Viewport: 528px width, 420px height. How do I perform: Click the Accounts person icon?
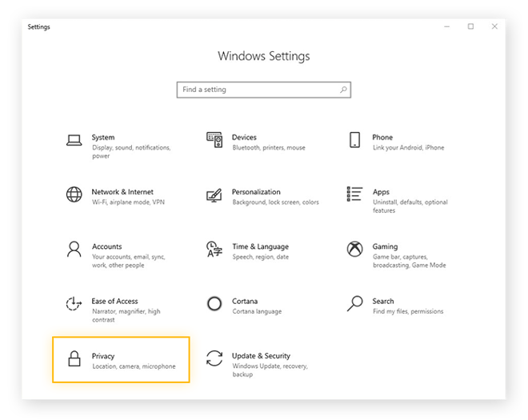pos(74,249)
